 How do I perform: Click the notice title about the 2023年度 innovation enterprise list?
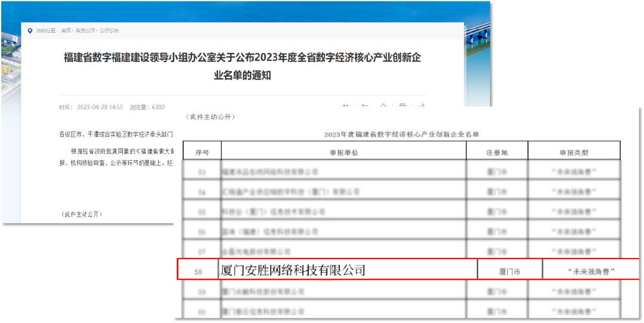[x=242, y=66]
